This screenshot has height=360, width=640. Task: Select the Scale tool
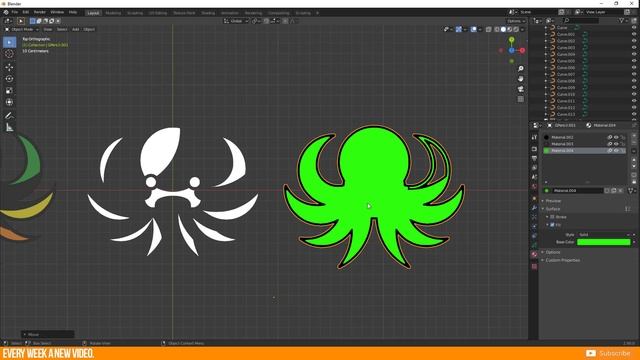coord(9,91)
